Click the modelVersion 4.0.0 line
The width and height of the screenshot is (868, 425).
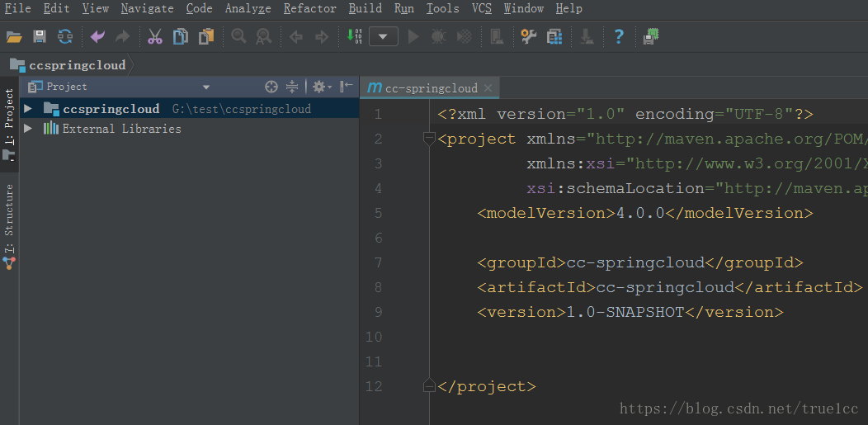645,213
